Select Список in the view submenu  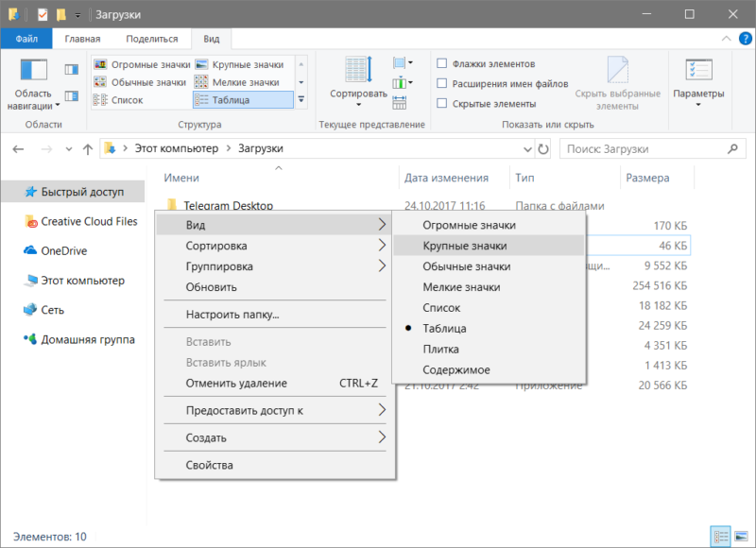pyautogui.click(x=489, y=307)
